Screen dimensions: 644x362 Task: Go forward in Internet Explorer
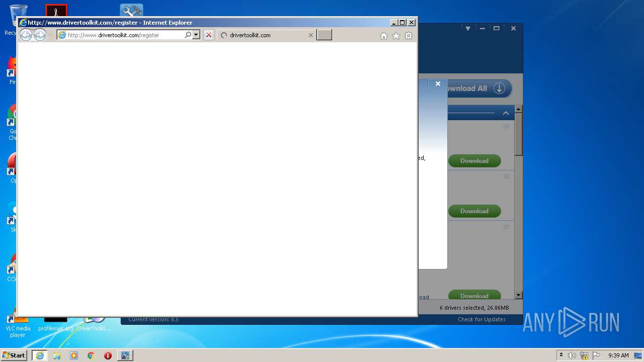[40, 35]
